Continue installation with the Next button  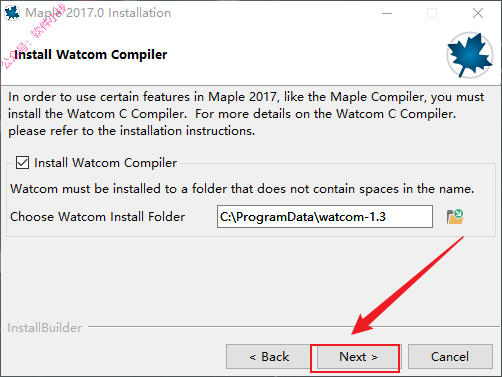click(x=358, y=357)
